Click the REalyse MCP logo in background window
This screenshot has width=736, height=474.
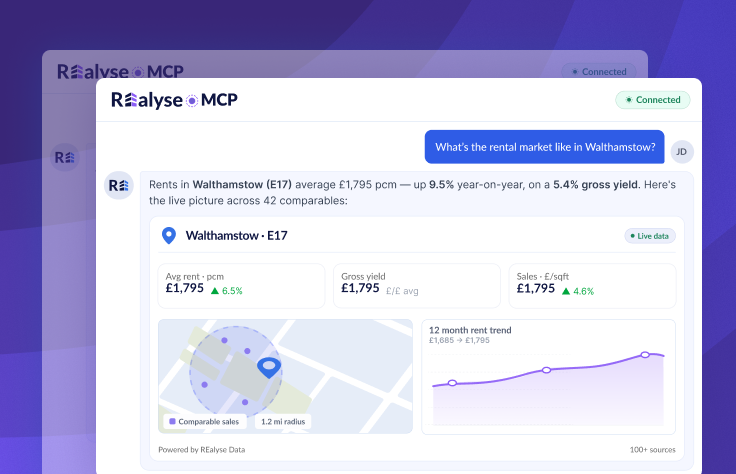(120, 72)
